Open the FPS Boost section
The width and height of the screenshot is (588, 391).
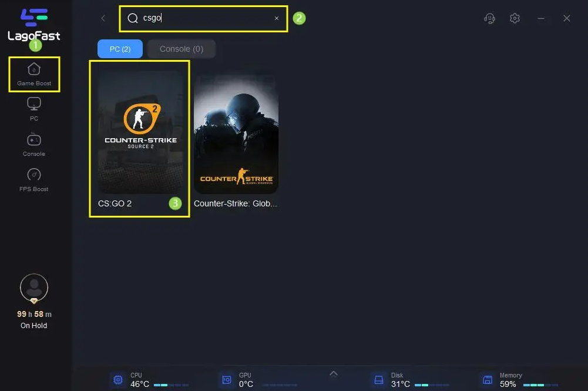[x=33, y=180]
